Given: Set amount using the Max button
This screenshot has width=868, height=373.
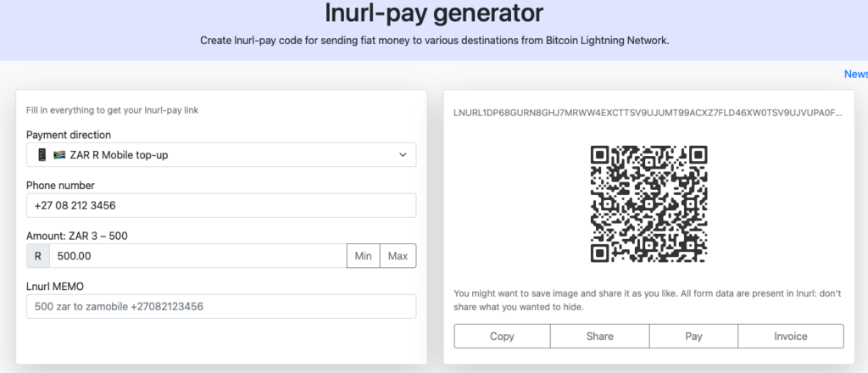Looking at the screenshot, I should point(398,256).
